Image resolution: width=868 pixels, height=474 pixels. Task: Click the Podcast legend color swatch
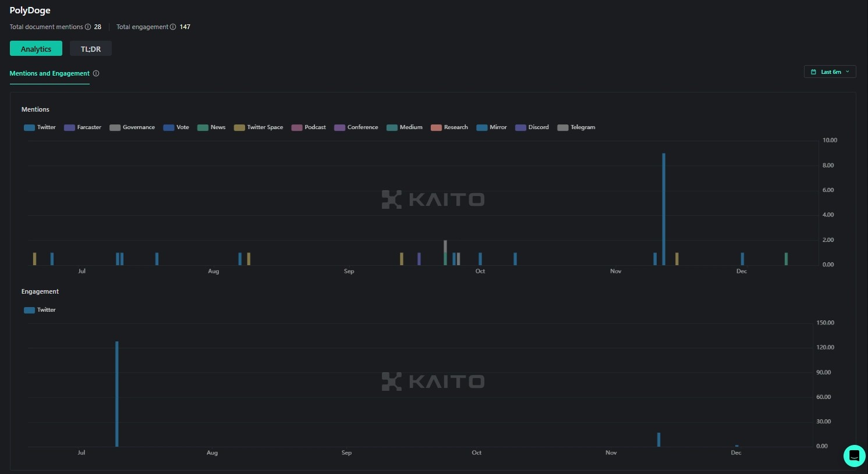coord(297,127)
